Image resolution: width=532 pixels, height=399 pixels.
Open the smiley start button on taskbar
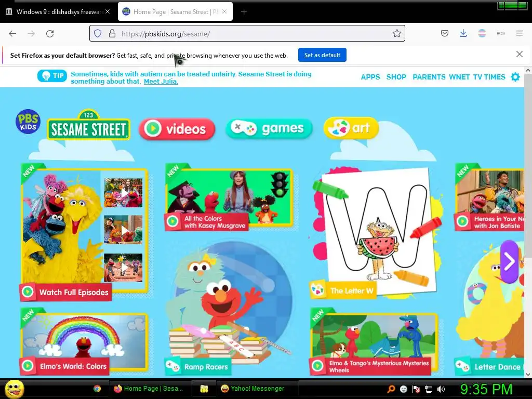click(15, 389)
